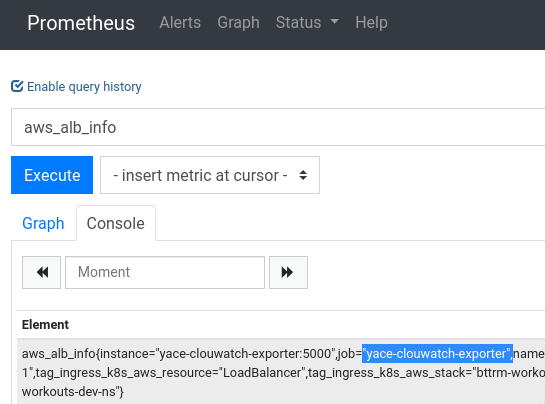Click the Prometheus brand title

point(81,23)
